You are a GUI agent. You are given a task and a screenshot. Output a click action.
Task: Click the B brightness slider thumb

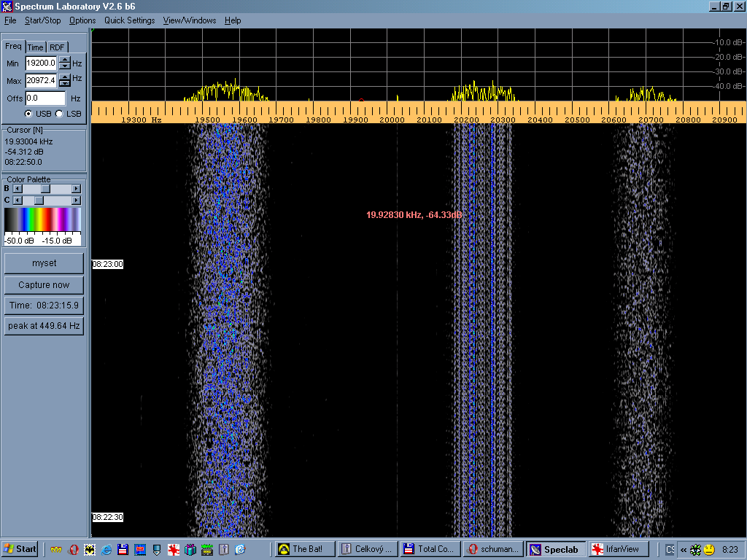(45, 189)
